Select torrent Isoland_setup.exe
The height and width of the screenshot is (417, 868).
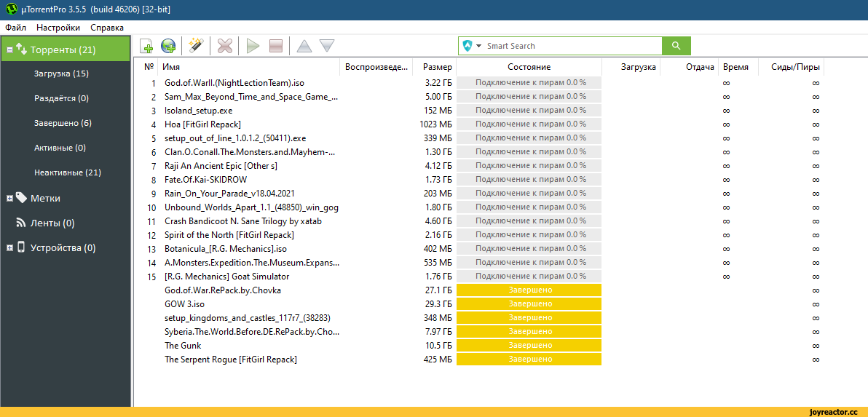click(198, 111)
